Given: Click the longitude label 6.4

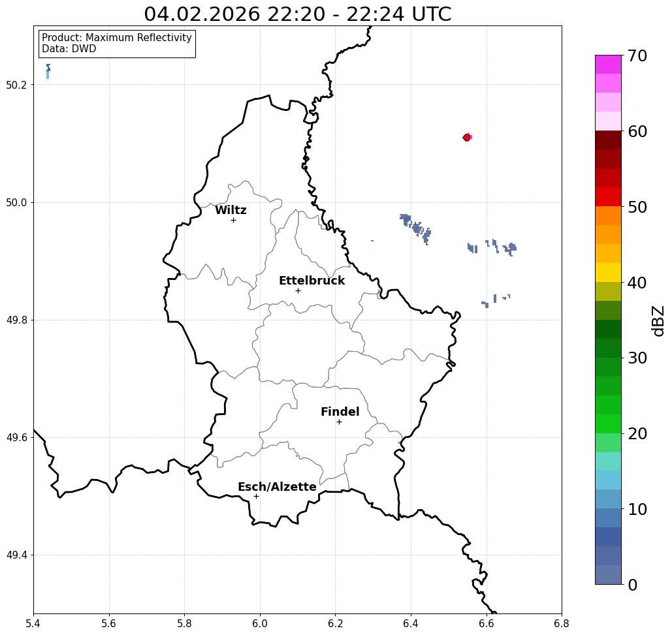Looking at the screenshot, I should pyautogui.click(x=411, y=623).
